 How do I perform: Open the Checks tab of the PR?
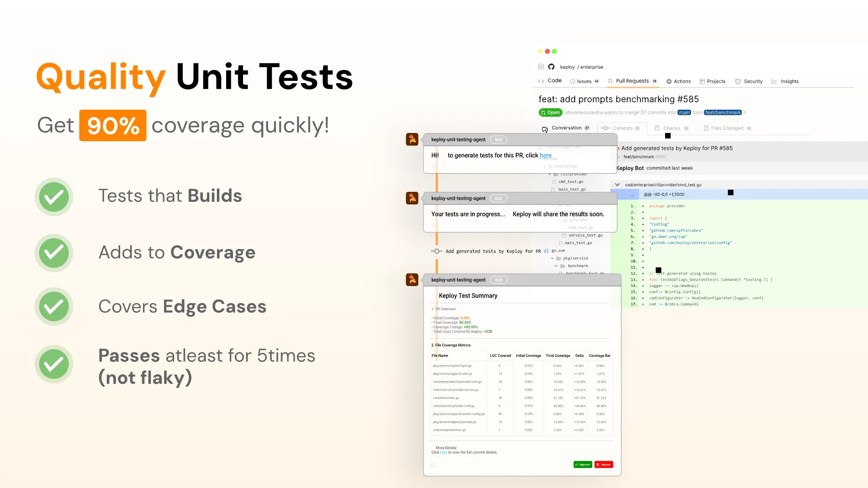672,128
